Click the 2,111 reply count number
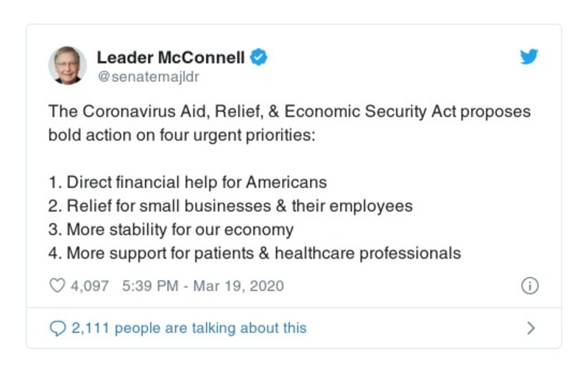The height and width of the screenshot is (378, 588). click(x=91, y=328)
